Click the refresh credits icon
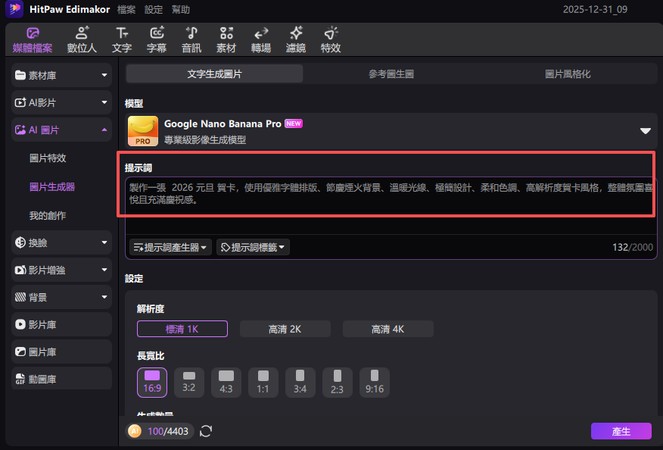Image resolution: width=663 pixels, height=450 pixels. (206, 431)
